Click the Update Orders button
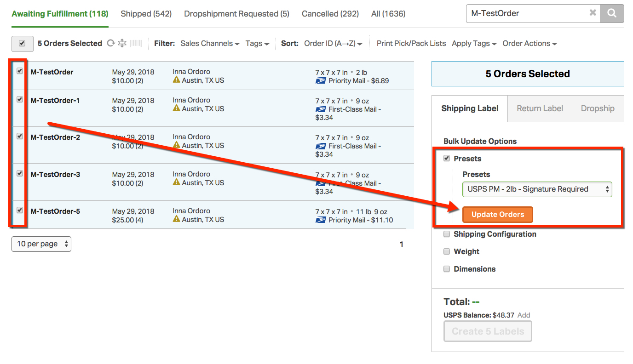Screen dimensions: 633x364 coord(497,214)
